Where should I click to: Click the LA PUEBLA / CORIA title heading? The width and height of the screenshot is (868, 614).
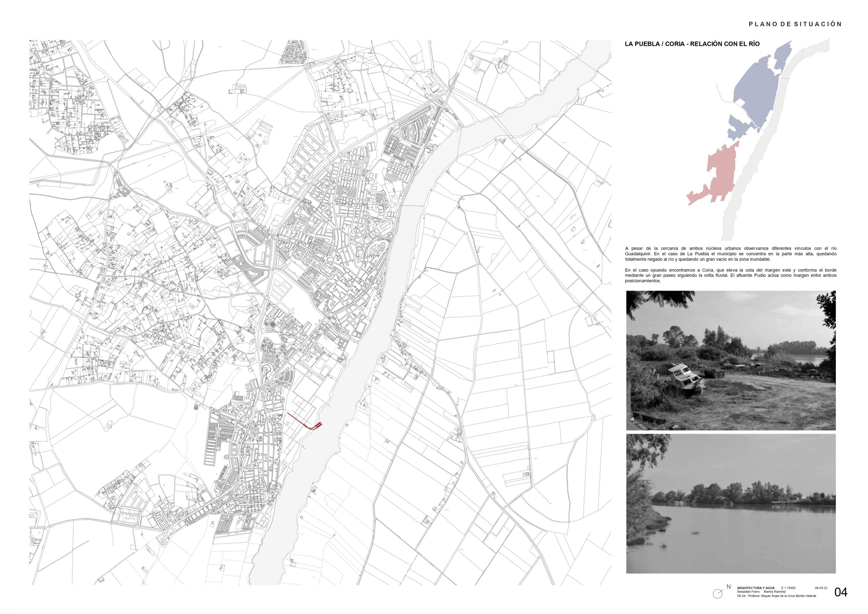692,44
